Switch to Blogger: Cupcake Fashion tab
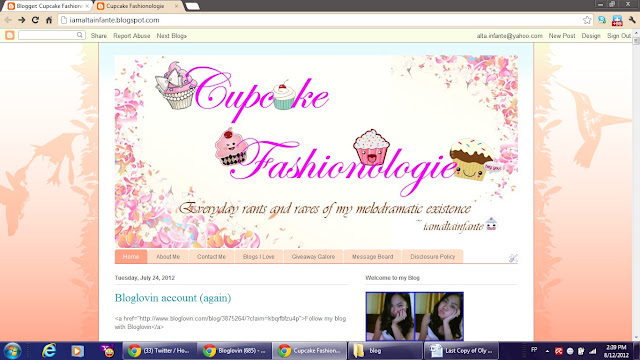 pos(48,6)
